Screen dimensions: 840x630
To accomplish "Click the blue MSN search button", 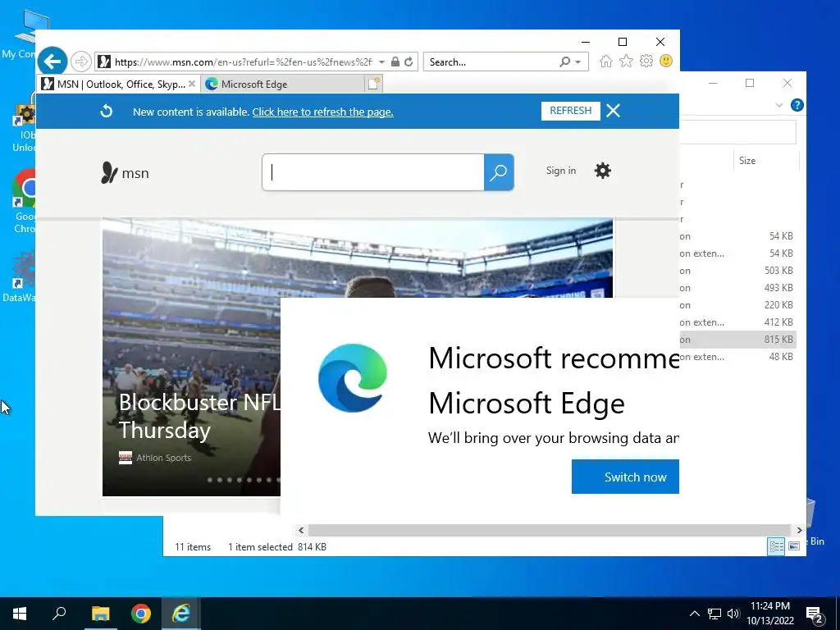I will [499, 172].
